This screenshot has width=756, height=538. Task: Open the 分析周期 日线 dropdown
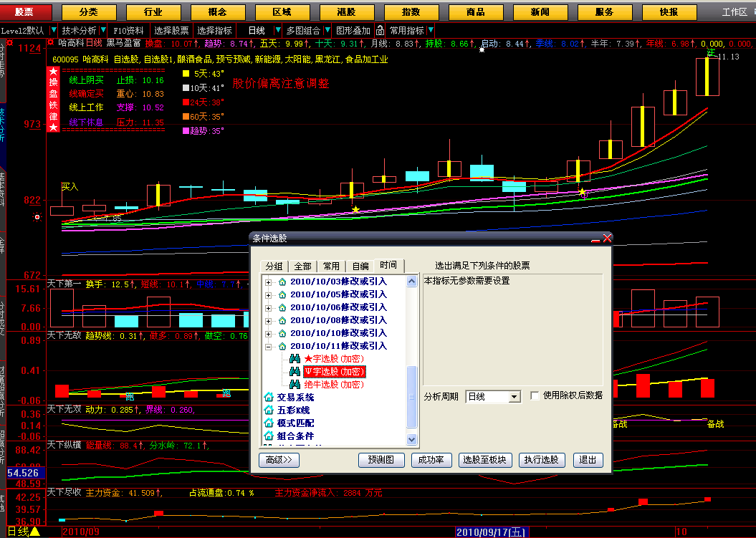click(x=515, y=397)
